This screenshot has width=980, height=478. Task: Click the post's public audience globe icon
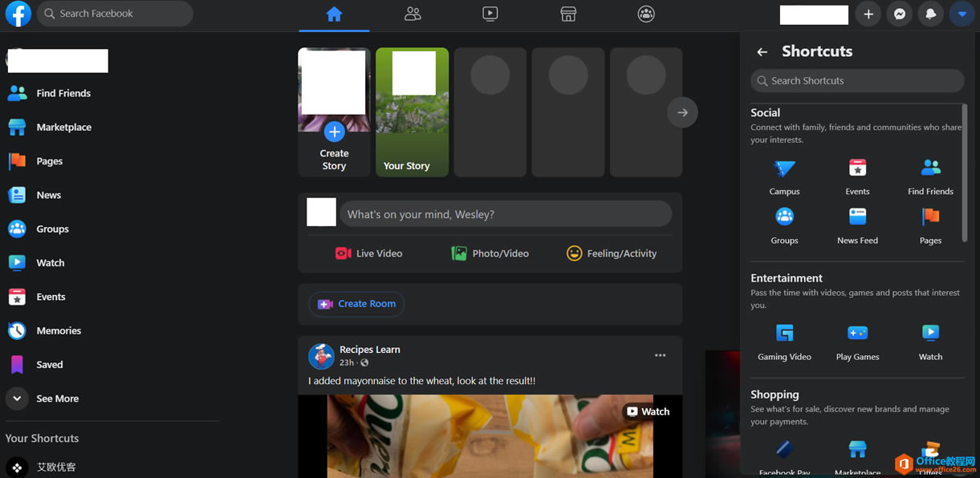click(x=364, y=363)
